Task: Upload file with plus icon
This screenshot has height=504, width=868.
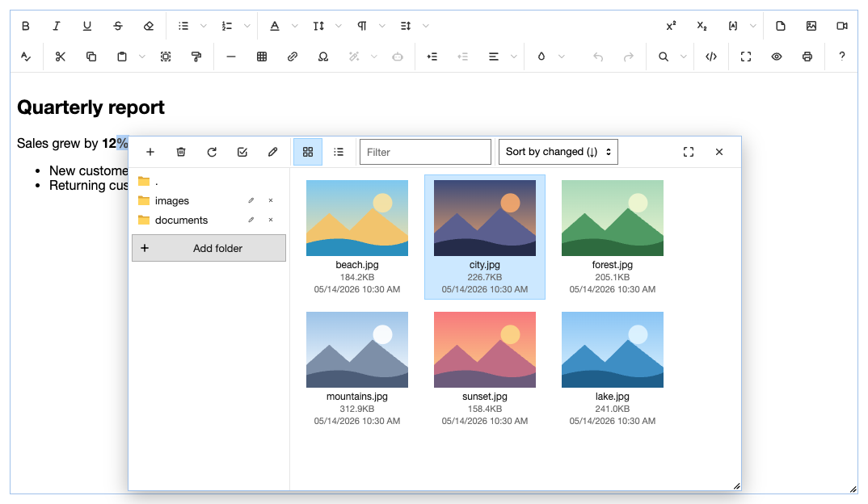Action: click(x=150, y=152)
